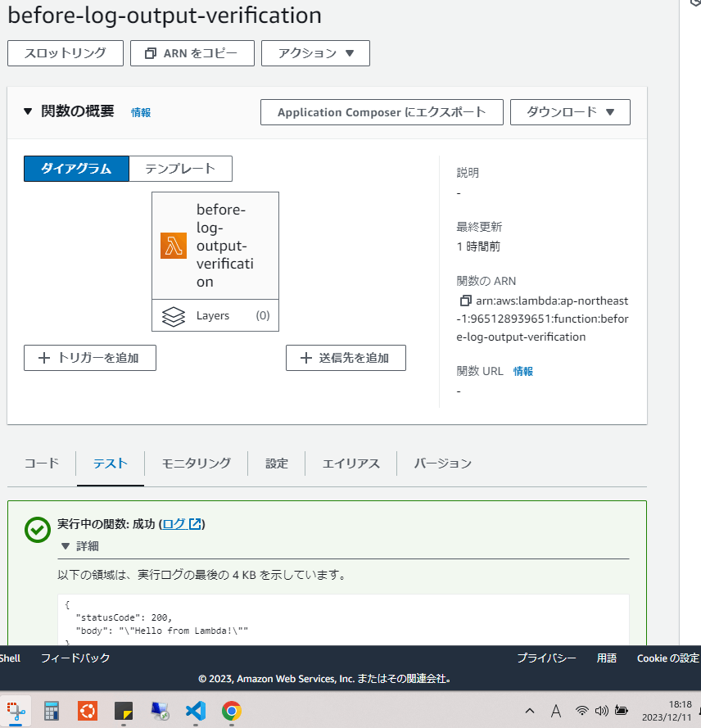The height and width of the screenshot is (728, 701).
Task: Open the ログ link in success message
Action: click(182, 524)
